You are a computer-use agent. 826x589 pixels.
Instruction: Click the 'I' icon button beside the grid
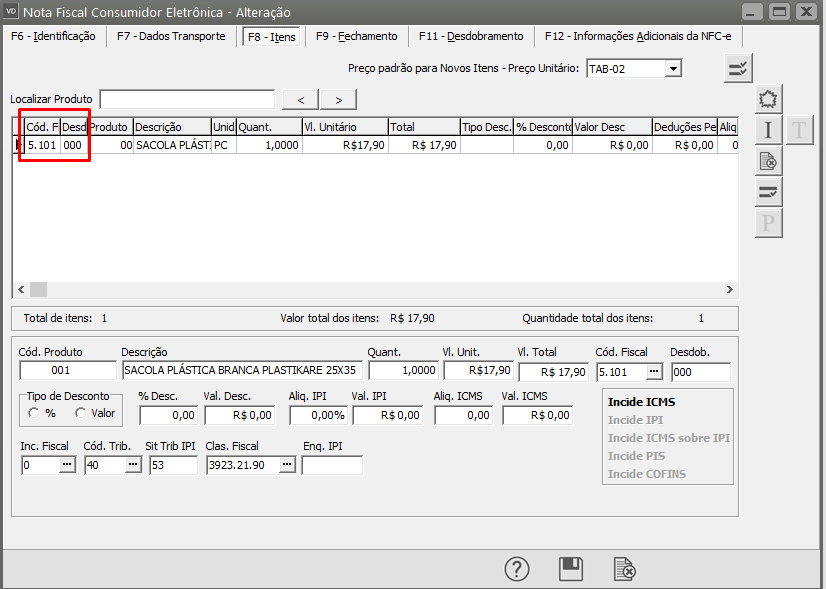[768, 130]
